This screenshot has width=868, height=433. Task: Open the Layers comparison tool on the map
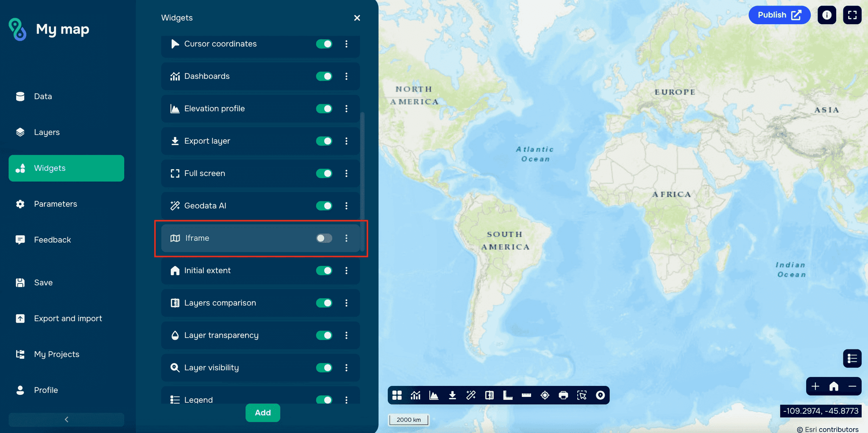click(489, 395)
